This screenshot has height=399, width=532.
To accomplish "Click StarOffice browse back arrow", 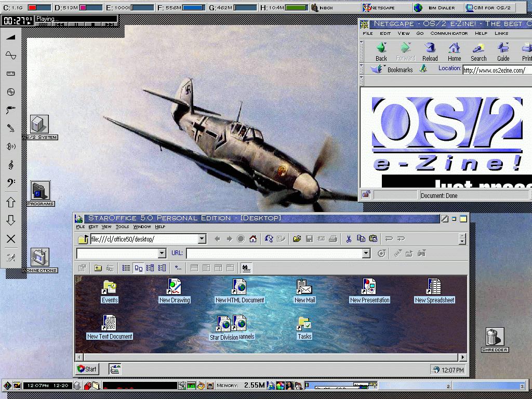I will [x=217, y=239].
